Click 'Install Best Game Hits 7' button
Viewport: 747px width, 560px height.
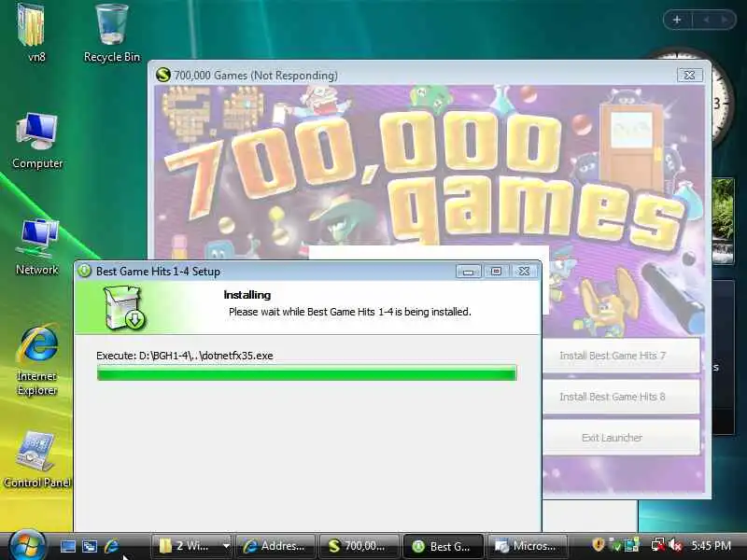click(620, 356)
